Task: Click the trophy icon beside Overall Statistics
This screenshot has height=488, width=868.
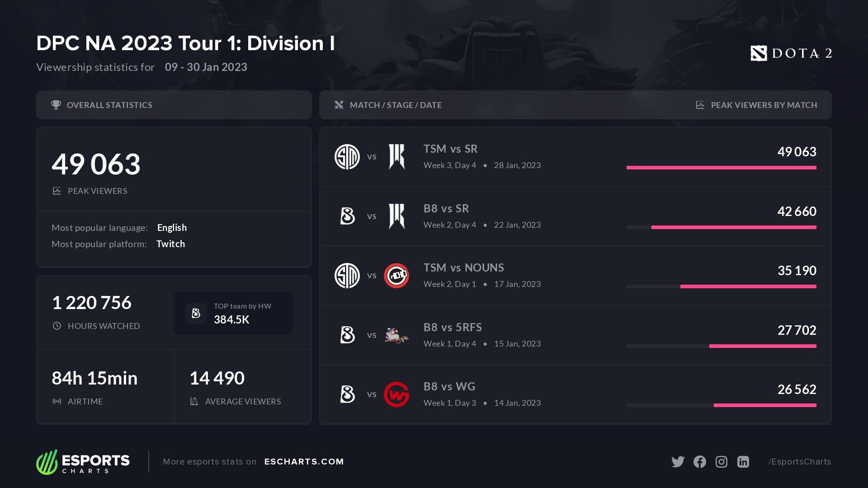Action: [56, 105]
